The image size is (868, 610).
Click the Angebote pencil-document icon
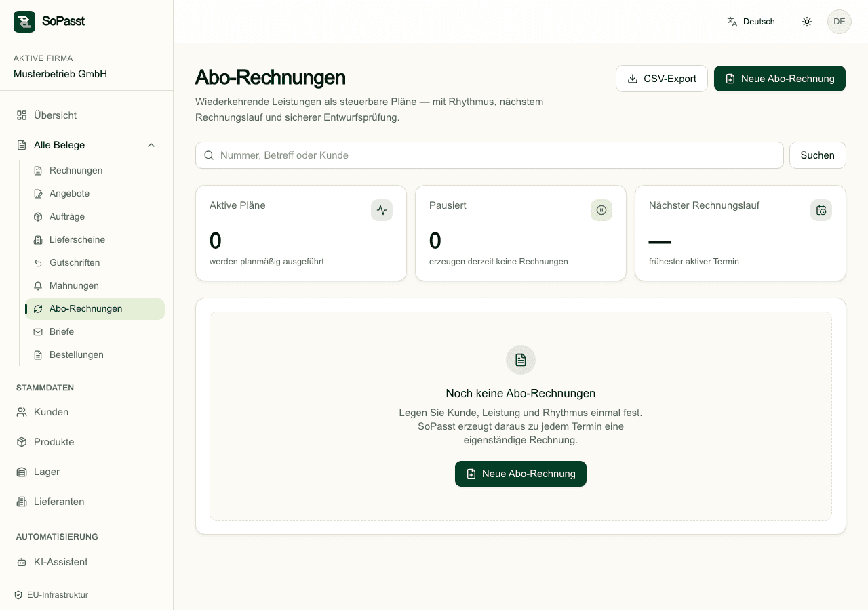pyautogui.click(x=38, y=193)
